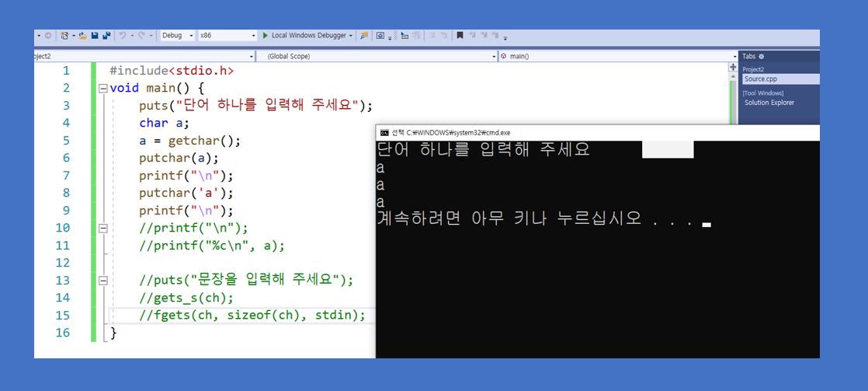Open Solution Explorer from Tool Windows list
The image size is (868, 391).
[x=769, y=103]
